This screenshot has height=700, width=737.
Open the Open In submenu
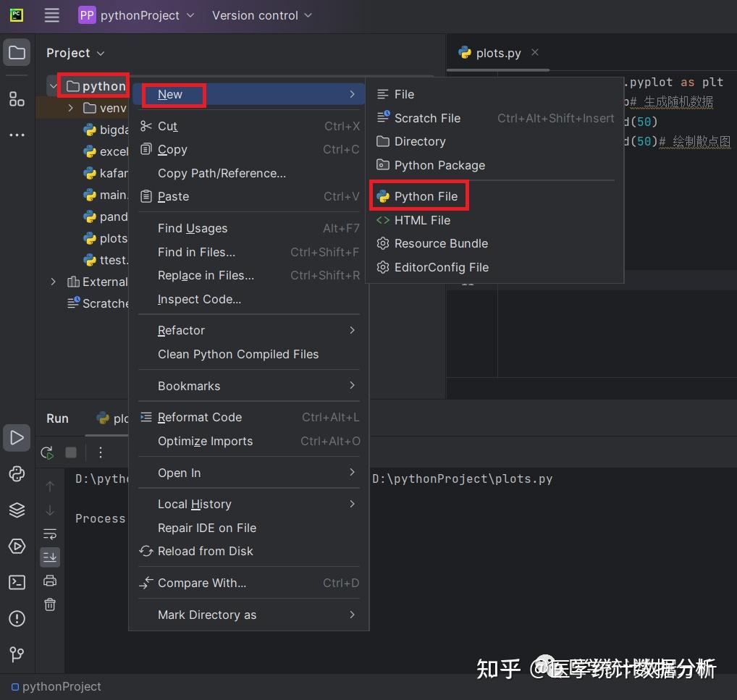click(x=249, y=473)
